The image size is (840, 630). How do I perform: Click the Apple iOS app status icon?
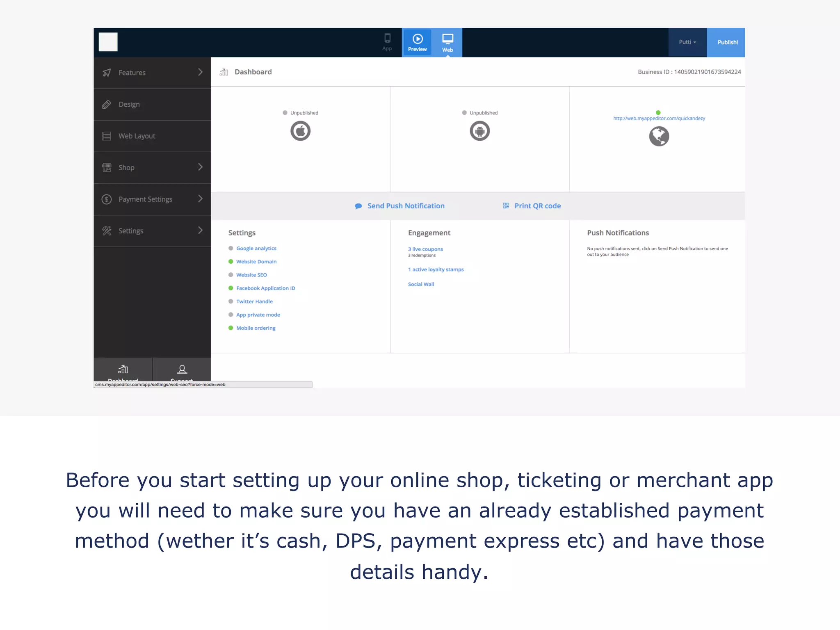click(300, 131)
